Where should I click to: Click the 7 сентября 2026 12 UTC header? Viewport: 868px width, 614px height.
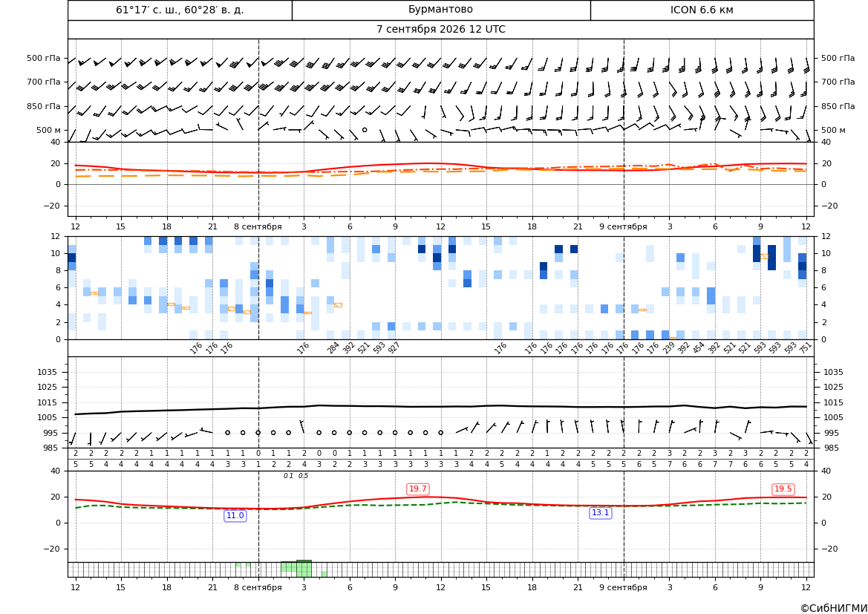tap(440, 30)
